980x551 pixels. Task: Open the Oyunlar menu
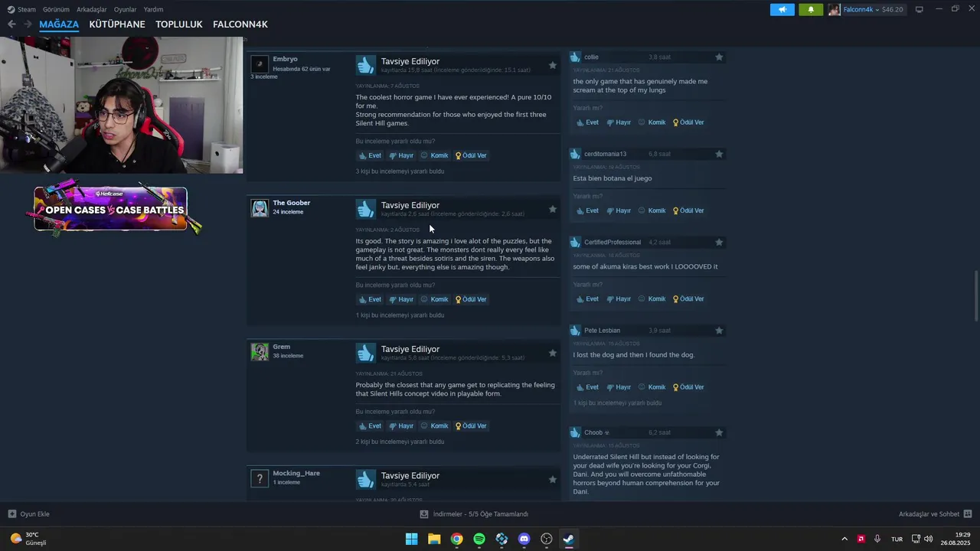coord(125,9)
